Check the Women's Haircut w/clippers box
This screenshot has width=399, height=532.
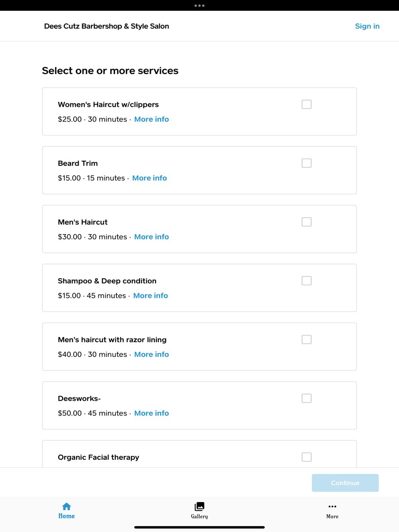[306, 104]
